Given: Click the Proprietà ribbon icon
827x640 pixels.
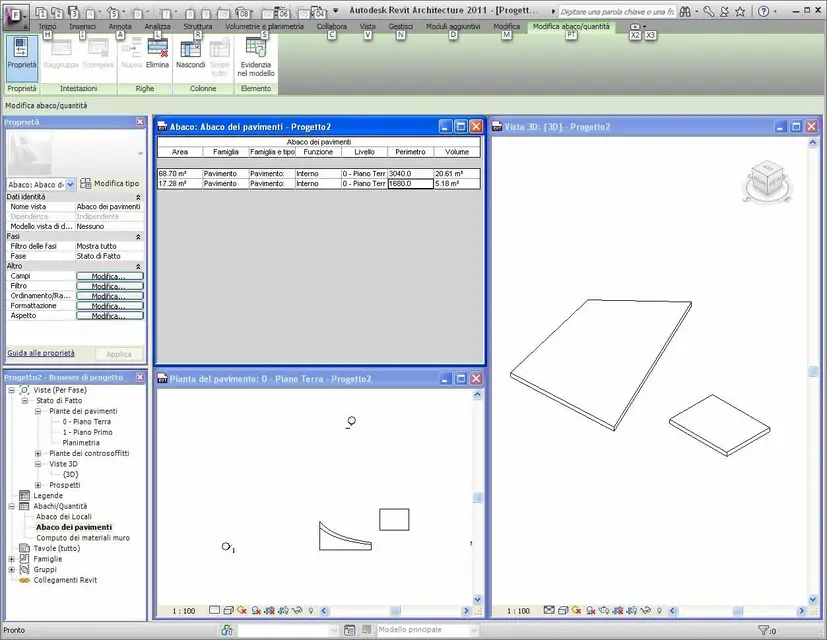Looking at the screenshot, I should point(22,49).
